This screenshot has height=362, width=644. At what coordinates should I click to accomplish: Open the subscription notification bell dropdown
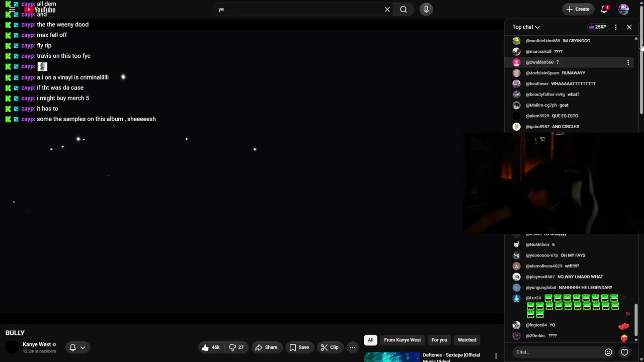click(77, 347)
